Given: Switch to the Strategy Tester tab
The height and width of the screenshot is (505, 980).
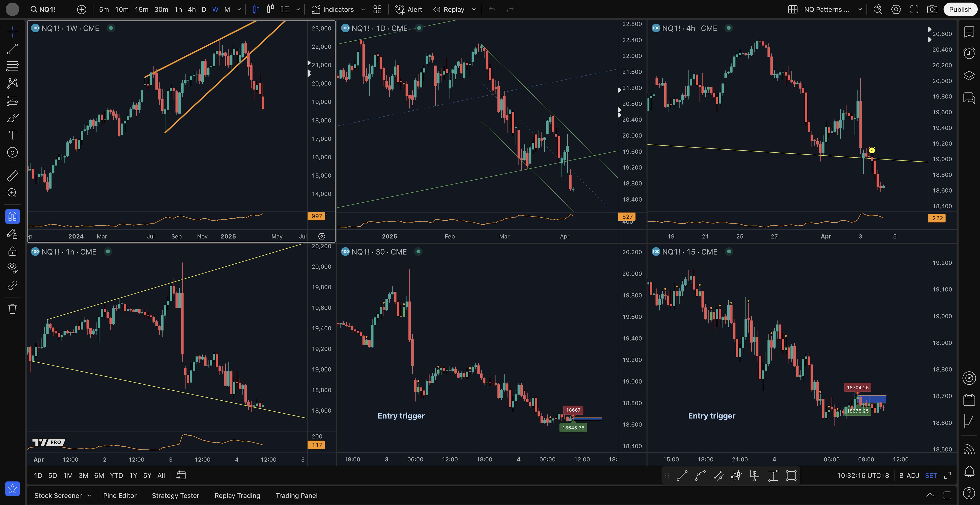Looking at the screenshot, I should pyautogui.click(x=175, y=496).
